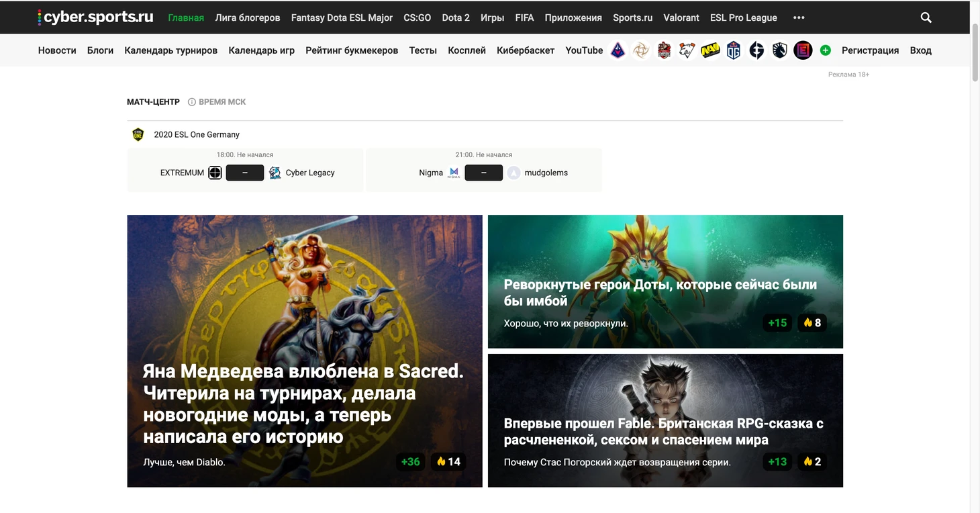Open the Рейтинг букмекеров page
This screenshot has height=513, width=980.
point(352,50)
